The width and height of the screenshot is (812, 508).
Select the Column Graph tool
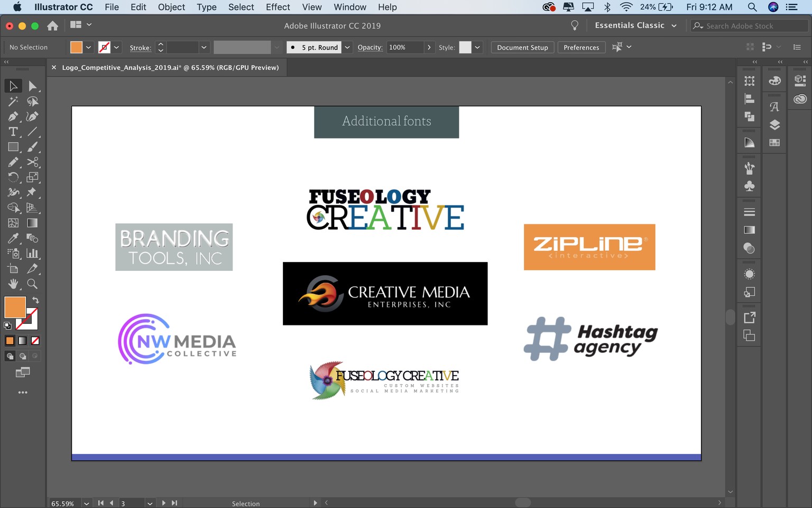[33, 253]
